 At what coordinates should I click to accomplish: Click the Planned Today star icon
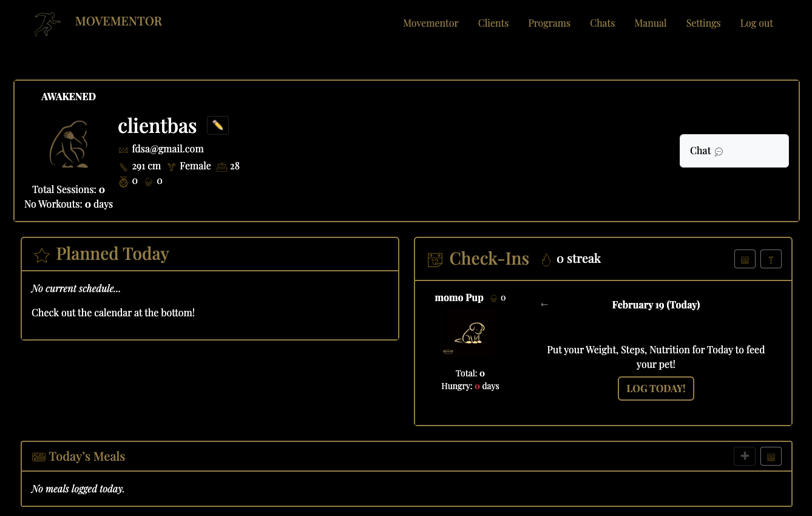click(42, 255)
